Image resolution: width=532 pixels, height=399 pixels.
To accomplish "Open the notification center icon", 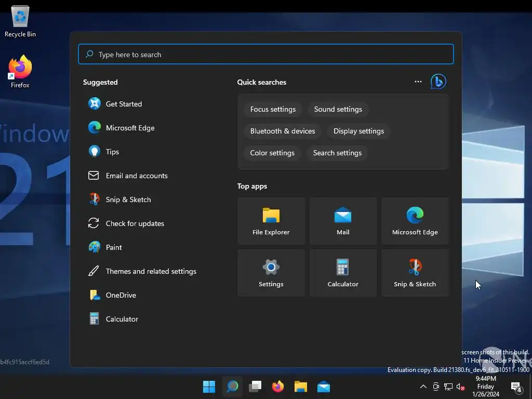I will coord(516,387).
